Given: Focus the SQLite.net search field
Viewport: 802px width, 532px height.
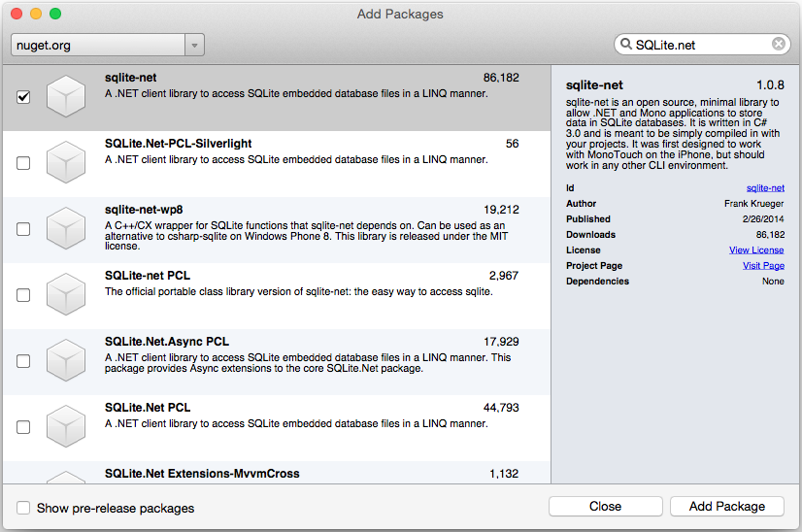Looking at the screenshot, I should click(699, 45).
